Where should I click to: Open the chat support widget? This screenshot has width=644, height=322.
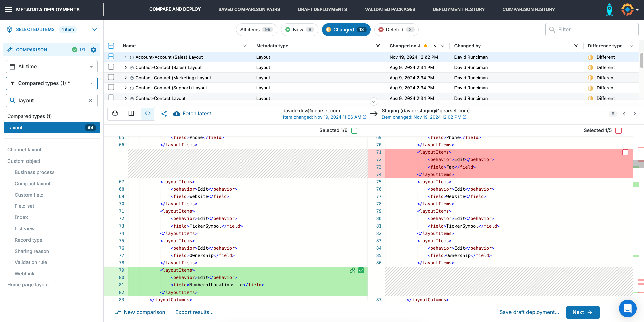coord(627,308)
